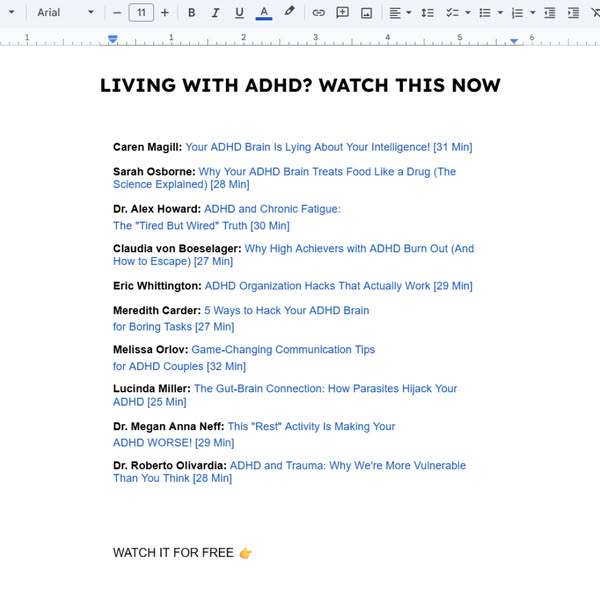Expand the numbered list options arrow
Screen dimensions: 600x600
[x=533, y=13]
